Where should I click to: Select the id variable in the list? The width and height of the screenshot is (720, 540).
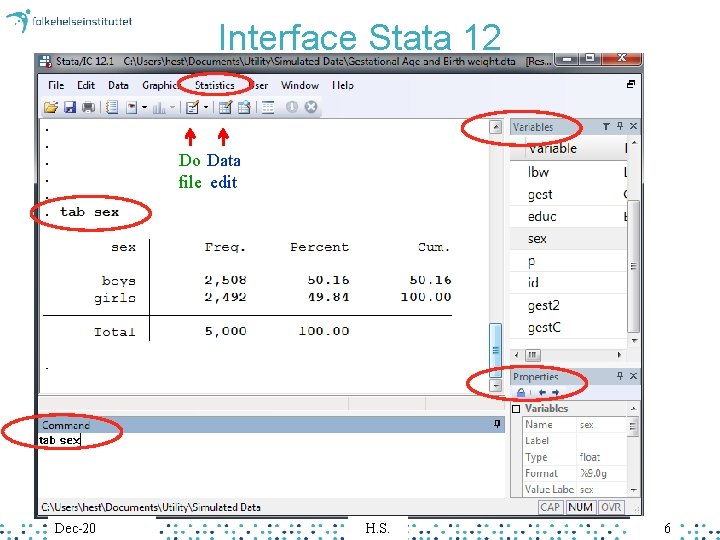568,282
